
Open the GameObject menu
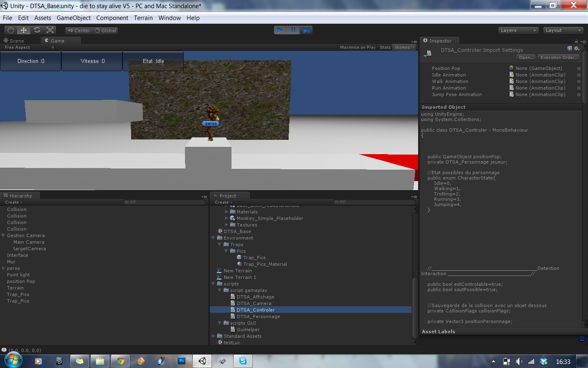point(73,18)
